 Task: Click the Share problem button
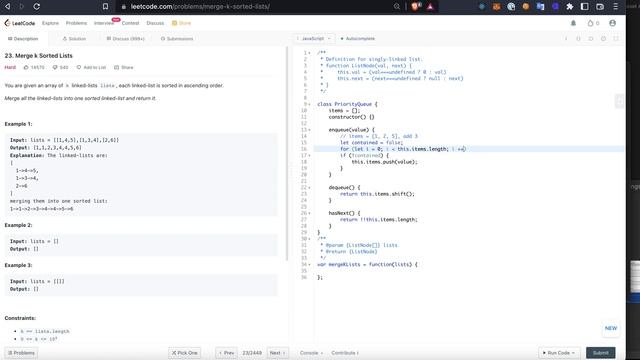coord(124,67)
